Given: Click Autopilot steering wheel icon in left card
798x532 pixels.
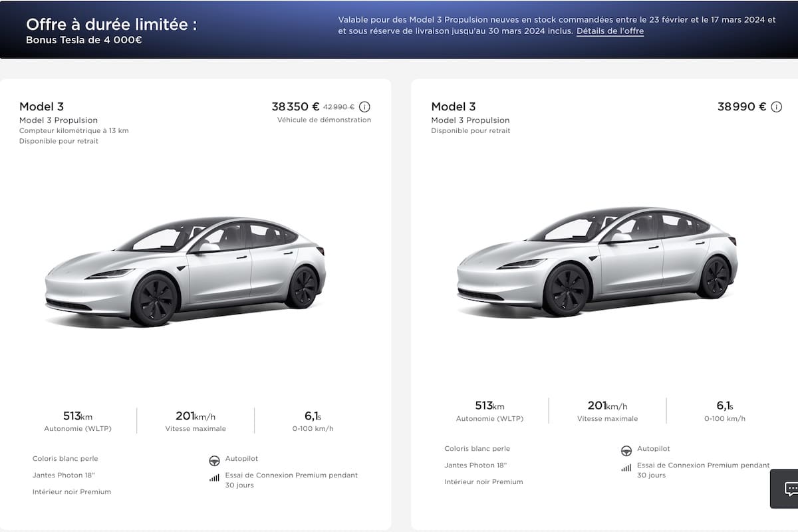Looking at the screenshot, I should (x=214, y=460).
